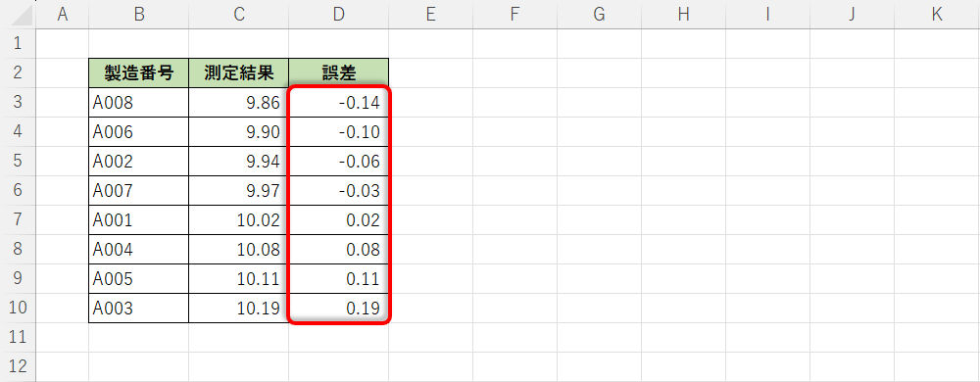The height and width of the screenshot is (382, 980).
Task: Click the select-all corner of the sheet
Action: coord(18,15)
